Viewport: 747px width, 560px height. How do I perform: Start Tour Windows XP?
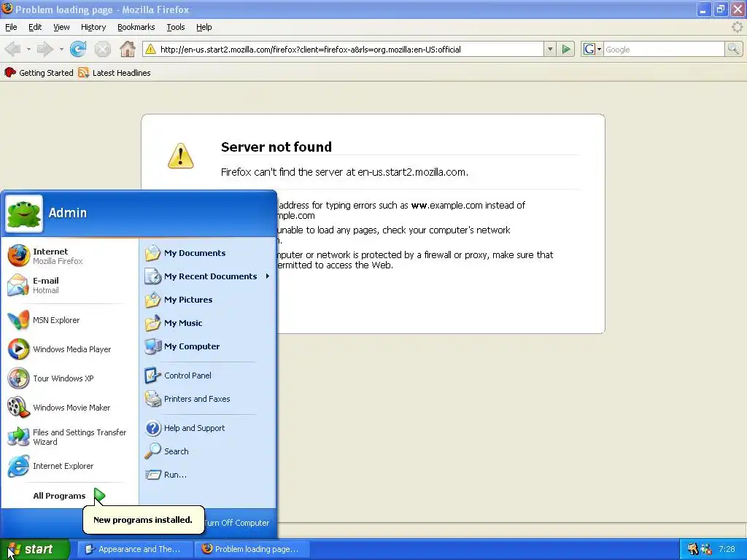tap(69, 378)
